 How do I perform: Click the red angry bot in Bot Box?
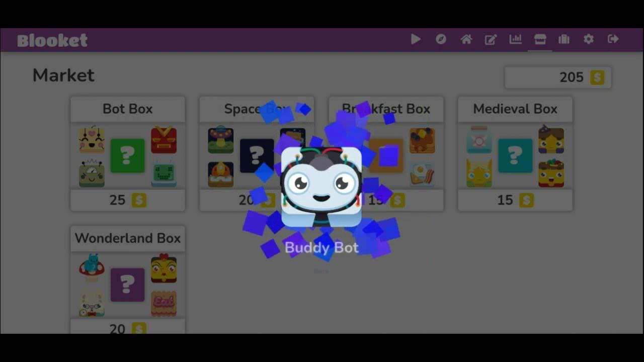pyautogui.click(x=164, y=140)
